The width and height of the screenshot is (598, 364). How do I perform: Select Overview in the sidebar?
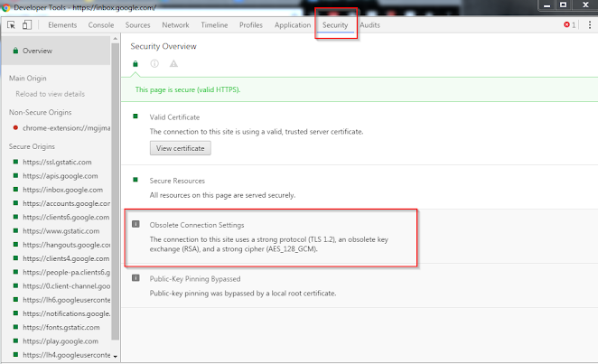[56, 51]
